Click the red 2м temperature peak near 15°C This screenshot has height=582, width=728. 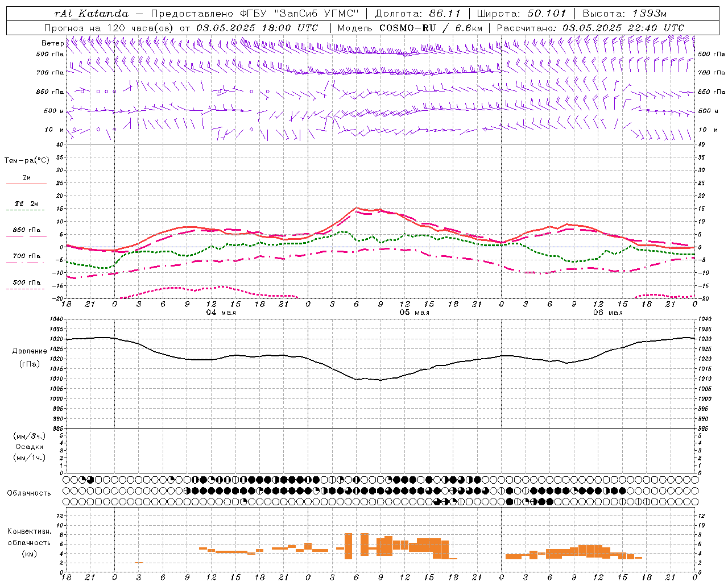pyautogui.click(x=357, y=208)
